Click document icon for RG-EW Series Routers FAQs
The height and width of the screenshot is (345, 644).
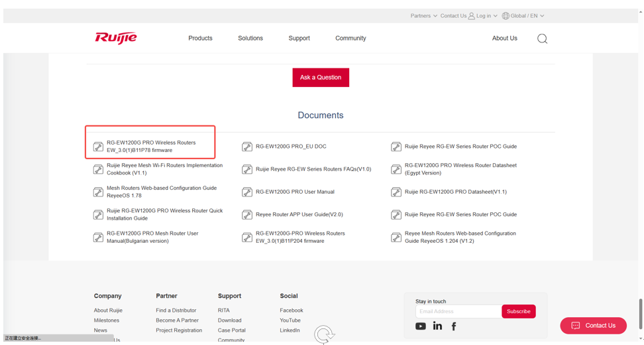(247, 169)
